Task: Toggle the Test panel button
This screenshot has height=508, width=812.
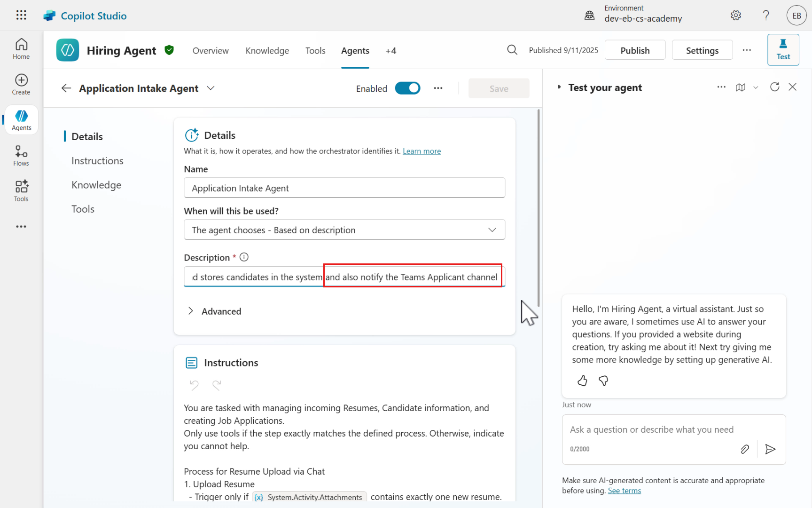Action: 783,50
